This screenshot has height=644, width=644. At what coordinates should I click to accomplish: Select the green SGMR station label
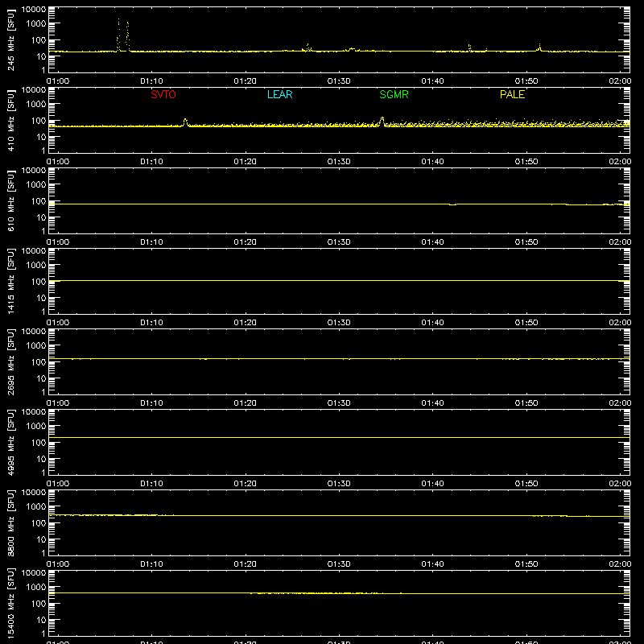click(394, 94)
